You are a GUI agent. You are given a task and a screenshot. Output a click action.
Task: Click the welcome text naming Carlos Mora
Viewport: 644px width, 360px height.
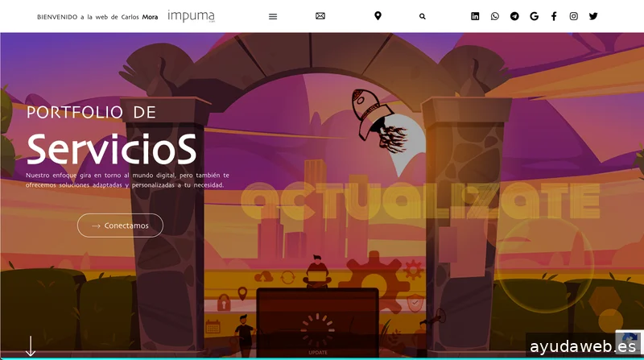[x=97, y=16]
